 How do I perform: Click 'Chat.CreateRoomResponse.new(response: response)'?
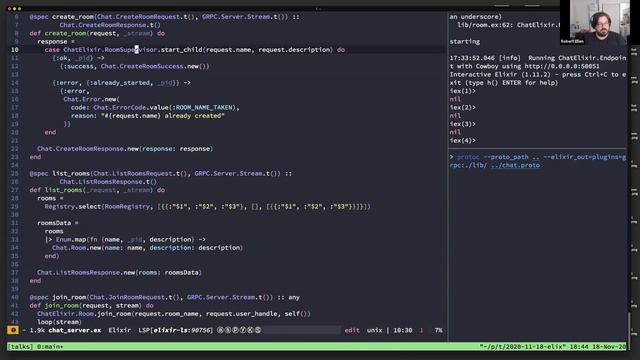pos(125,149)
